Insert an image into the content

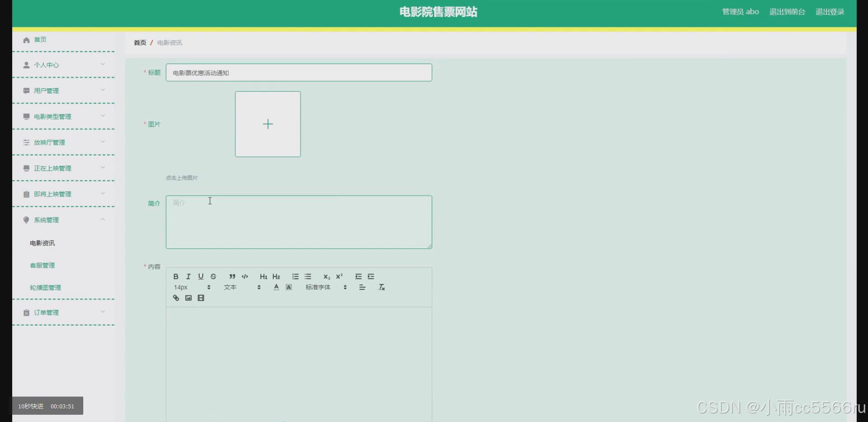coord(188,297)
